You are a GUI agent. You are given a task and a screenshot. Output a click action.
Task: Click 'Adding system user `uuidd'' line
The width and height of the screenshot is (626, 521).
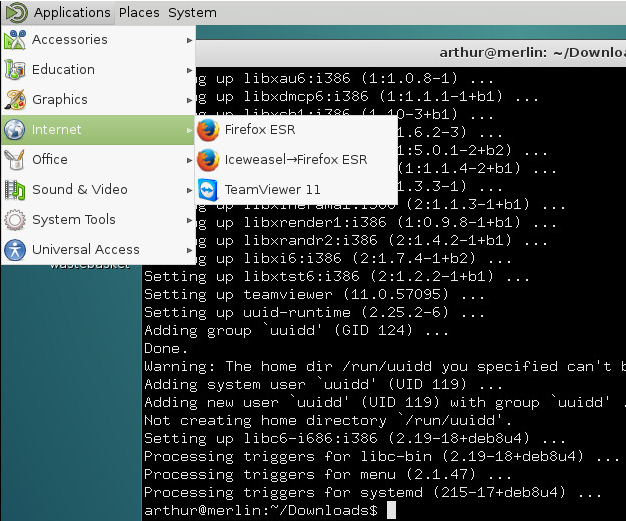pos(323,384)
